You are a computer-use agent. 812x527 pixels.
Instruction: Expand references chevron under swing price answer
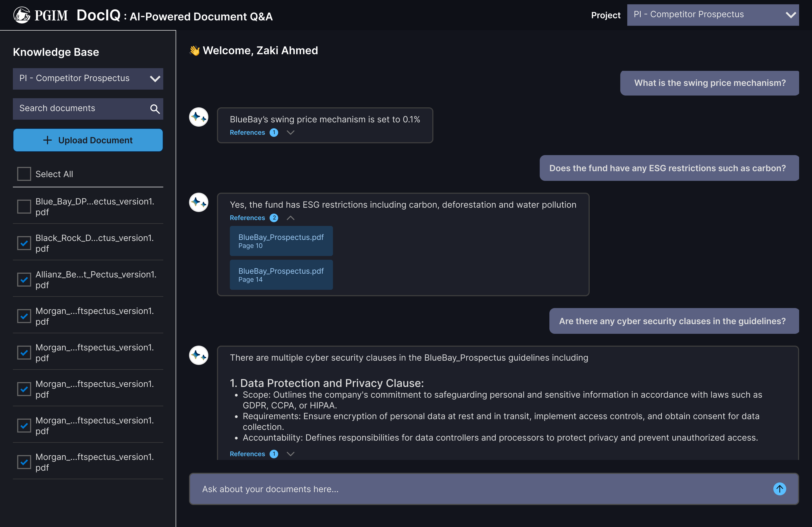click(x=290, y=132)
